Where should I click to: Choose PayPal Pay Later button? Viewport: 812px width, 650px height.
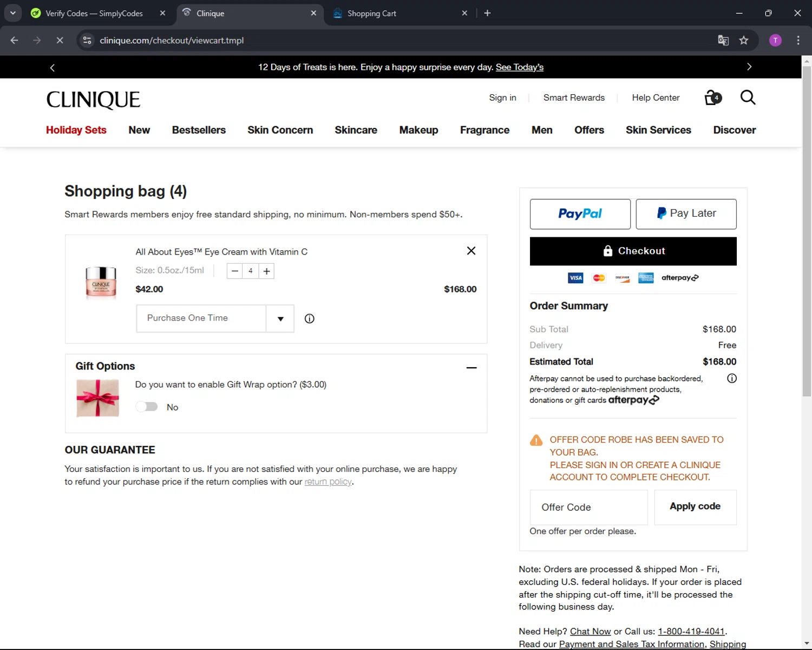click(x=686, y=214)
